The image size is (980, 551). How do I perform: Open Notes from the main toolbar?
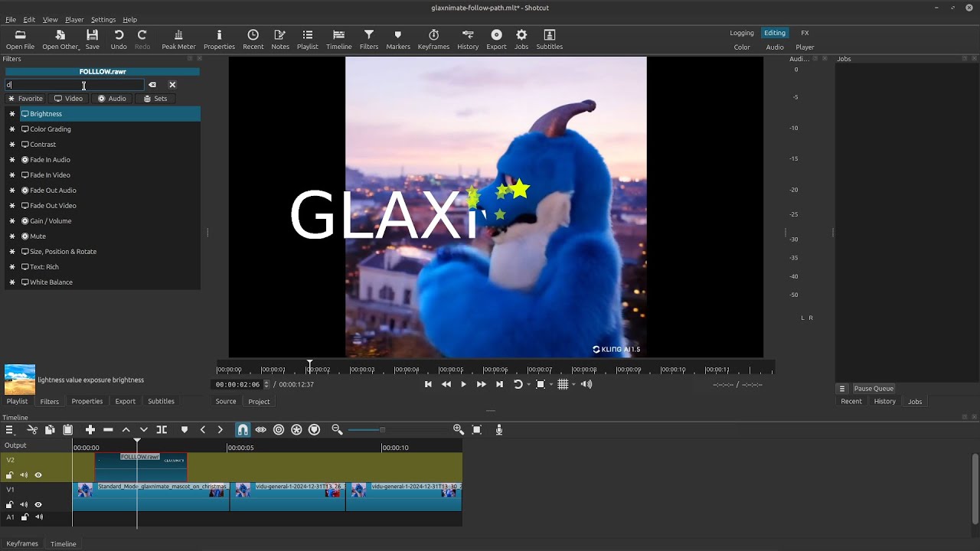pos(280,39)
